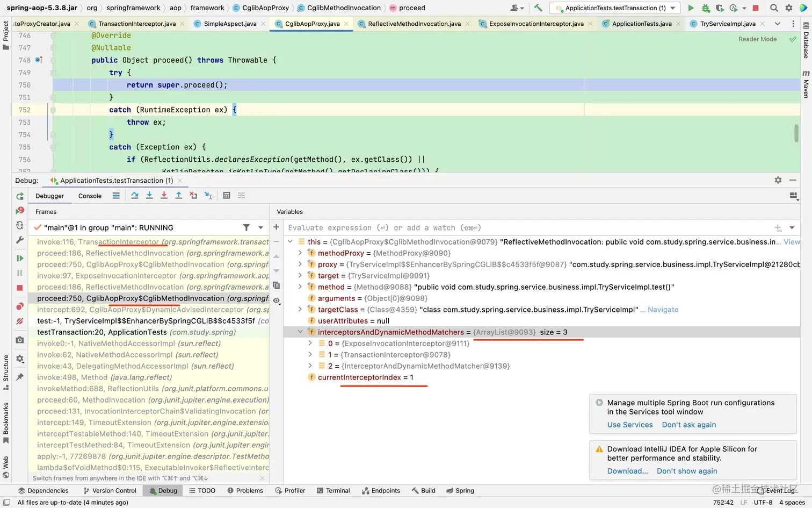Image resolution: width=812 pixels, height=508 pixels.
Task: Click Don't show again link
Action: [687, 471]
